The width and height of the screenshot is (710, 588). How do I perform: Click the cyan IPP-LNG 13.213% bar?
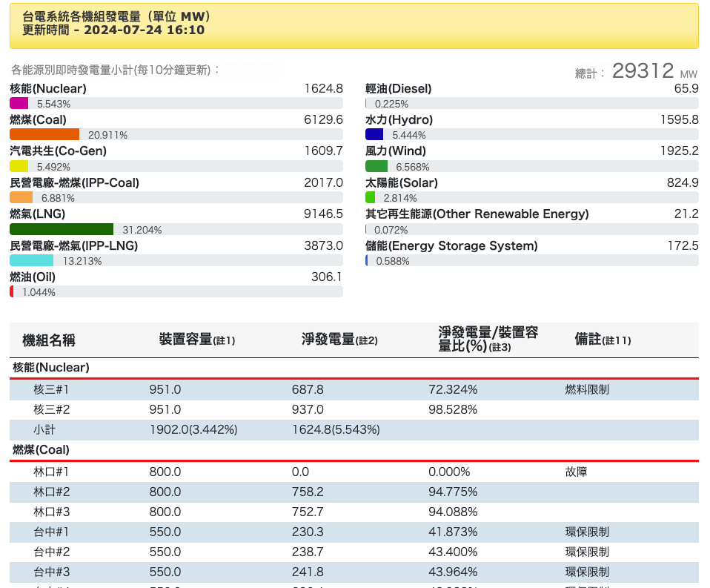click(x=32, y=260)
